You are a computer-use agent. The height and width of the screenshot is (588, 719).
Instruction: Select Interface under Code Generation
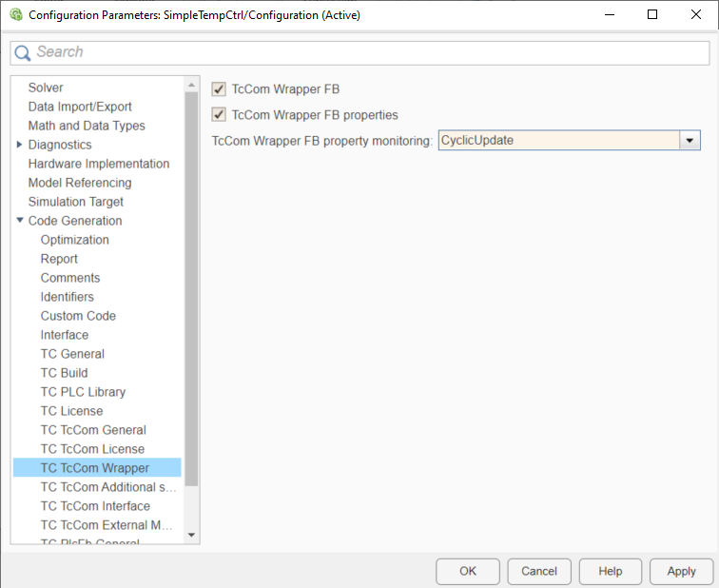[x=65, y=335]
